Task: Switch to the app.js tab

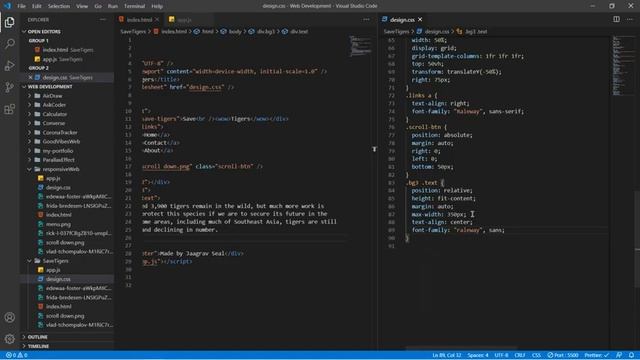Action: pyautogui.click(x=184, y=20)
